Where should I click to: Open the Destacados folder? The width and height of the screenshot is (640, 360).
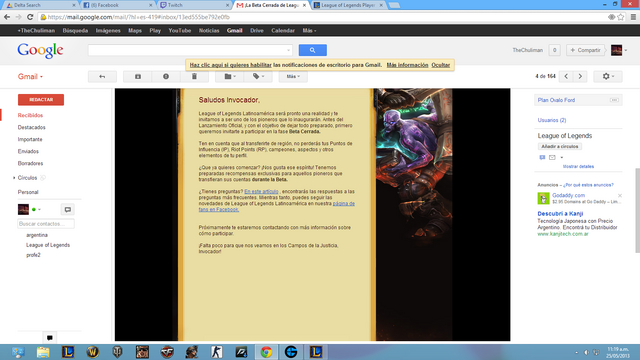[31, 127]
